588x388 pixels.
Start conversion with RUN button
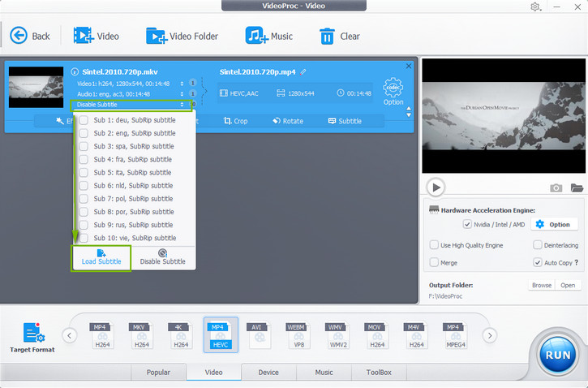click(558, 355)
